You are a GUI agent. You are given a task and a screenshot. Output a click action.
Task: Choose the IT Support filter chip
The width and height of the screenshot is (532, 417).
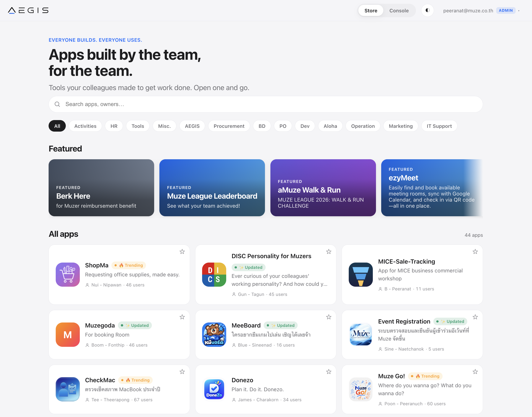[439, 126]
